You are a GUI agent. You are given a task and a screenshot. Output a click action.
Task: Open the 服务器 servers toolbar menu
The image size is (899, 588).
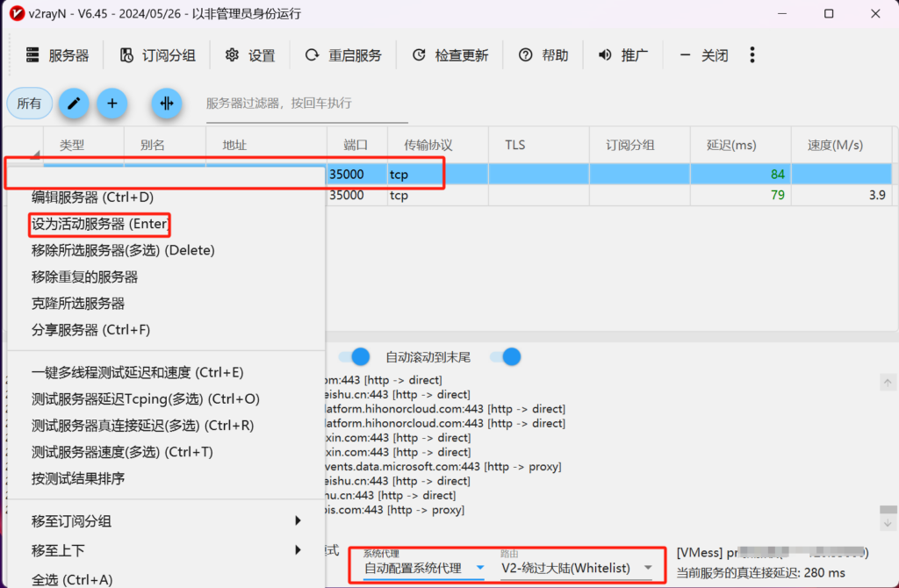(58, 55)
